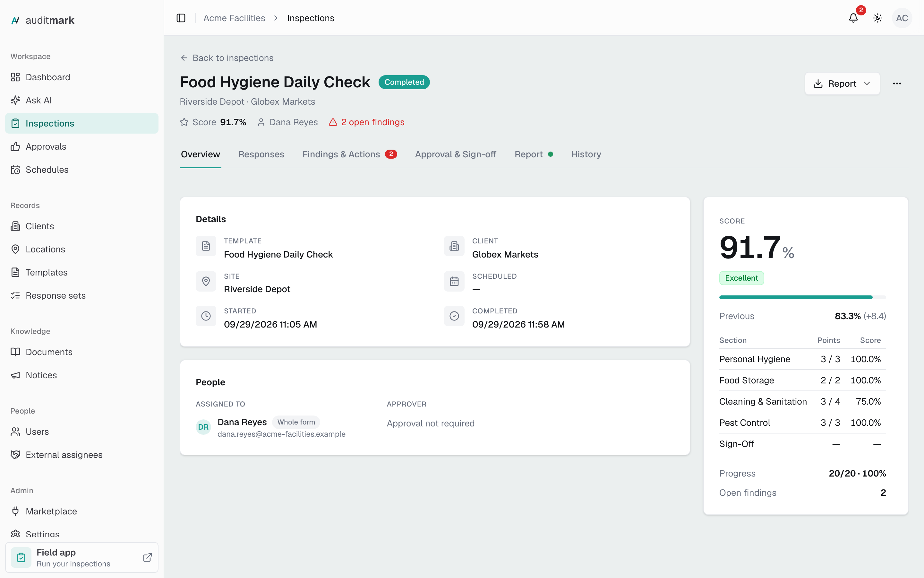Screen dimensions: 924x578
Task: Click the Whole form tag
Action: 296,422
